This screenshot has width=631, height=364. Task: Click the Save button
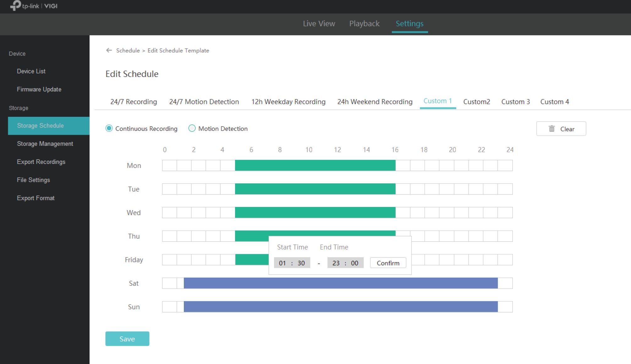point(127,339)
